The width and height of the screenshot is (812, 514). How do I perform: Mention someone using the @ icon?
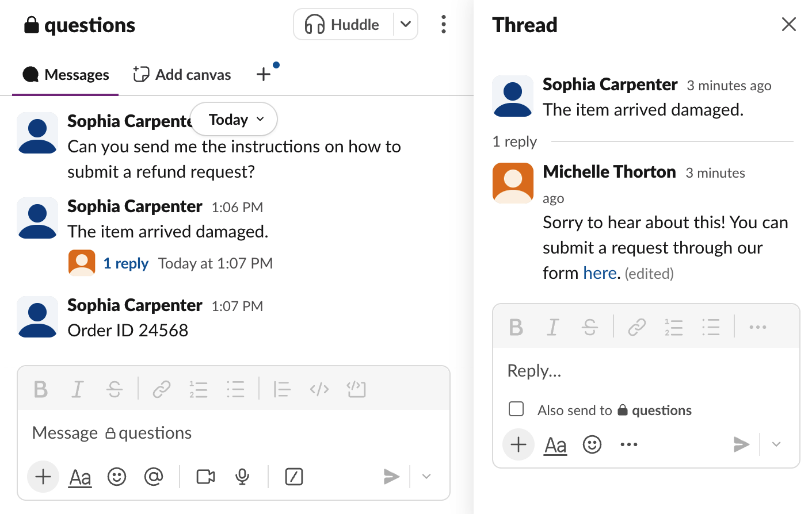tap(154, 477)
